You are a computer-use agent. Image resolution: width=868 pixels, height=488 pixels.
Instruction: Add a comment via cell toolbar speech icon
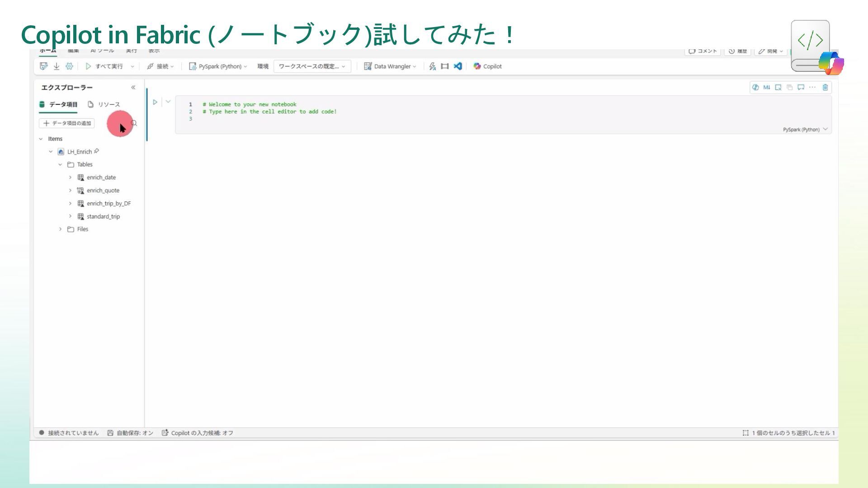801,87
